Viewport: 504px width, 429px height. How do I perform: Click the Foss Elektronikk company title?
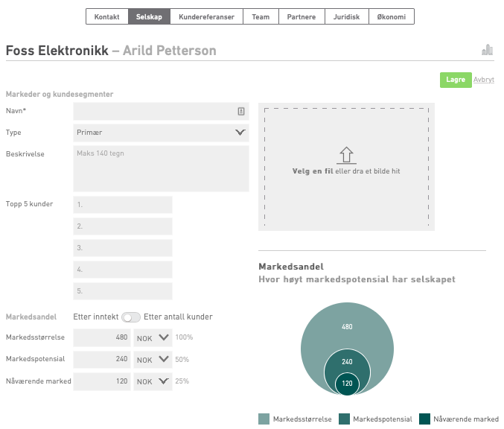pyautogui.click(x=57, y=51)
